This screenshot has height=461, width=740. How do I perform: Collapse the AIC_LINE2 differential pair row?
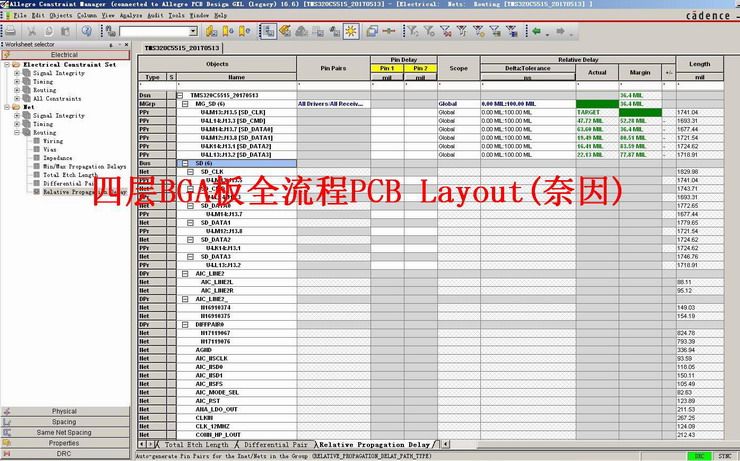click(x=185, y=274)
